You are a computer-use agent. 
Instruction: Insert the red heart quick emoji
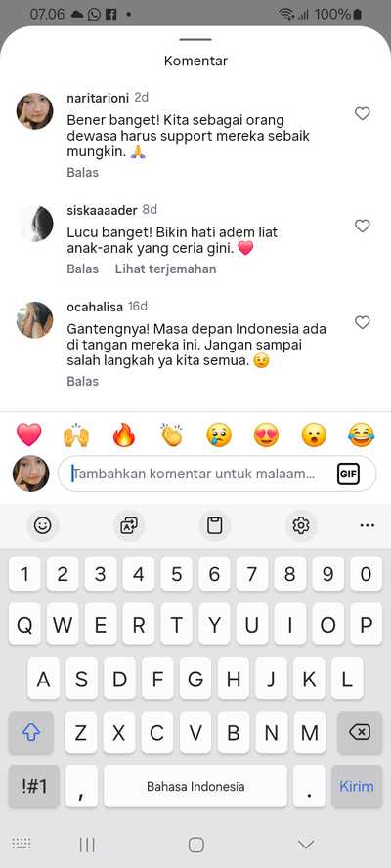point(28,435)
